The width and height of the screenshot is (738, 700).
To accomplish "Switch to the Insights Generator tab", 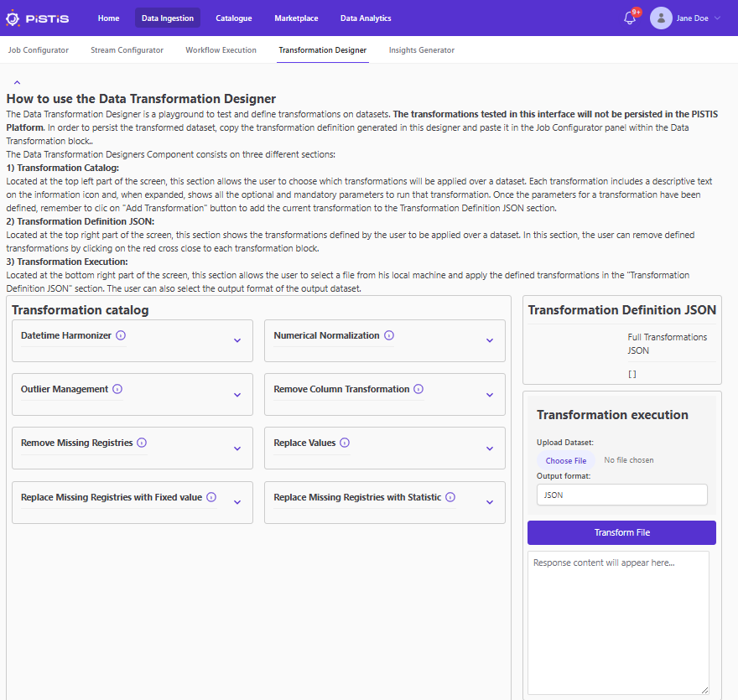I will pos(421,49).
